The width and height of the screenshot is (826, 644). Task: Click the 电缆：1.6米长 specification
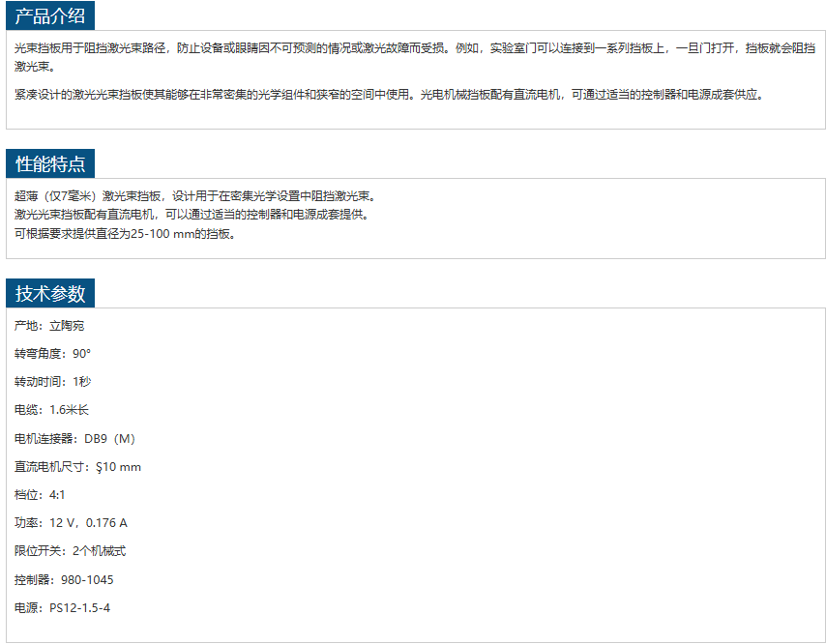(51, 410)
